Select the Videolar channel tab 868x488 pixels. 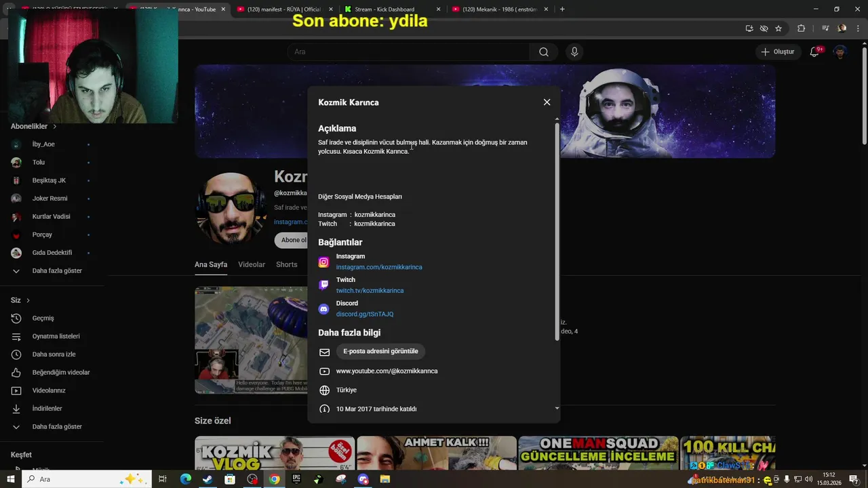coord(252,264)
